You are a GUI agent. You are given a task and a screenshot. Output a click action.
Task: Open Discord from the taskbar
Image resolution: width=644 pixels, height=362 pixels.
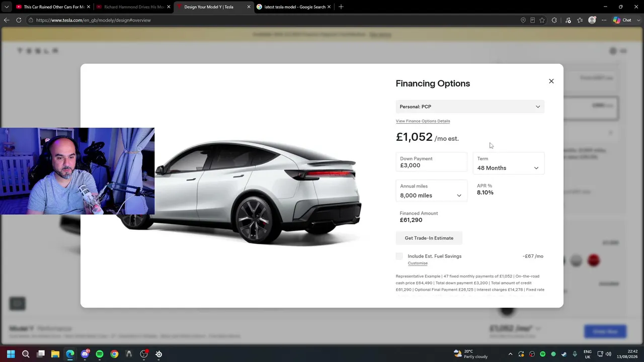pyautogui.click(x=85, y=354)
